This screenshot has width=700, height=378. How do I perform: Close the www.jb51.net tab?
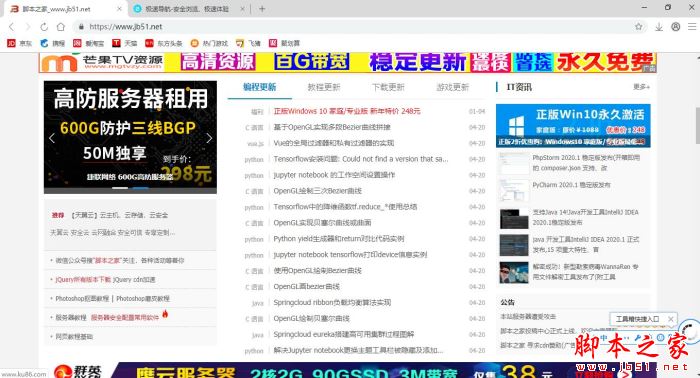point(119,8)
